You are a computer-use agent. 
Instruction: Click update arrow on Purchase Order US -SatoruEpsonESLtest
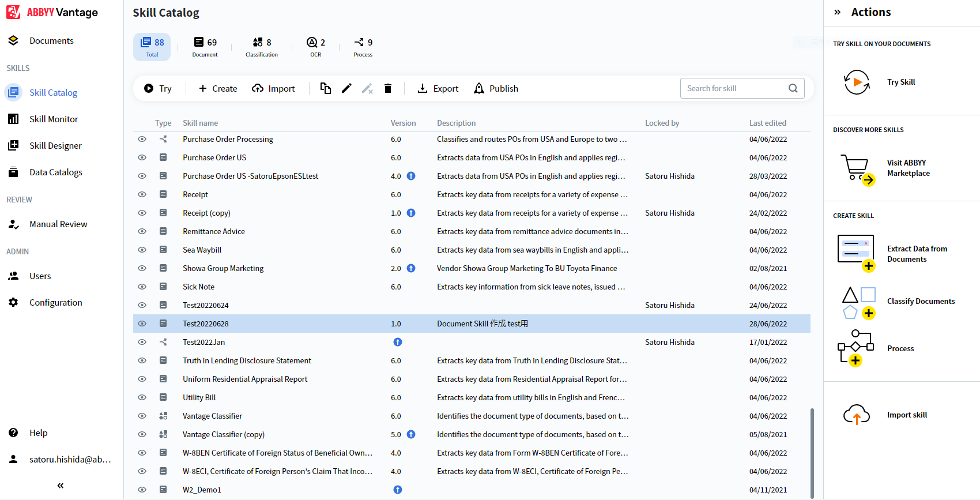(411, 176)
